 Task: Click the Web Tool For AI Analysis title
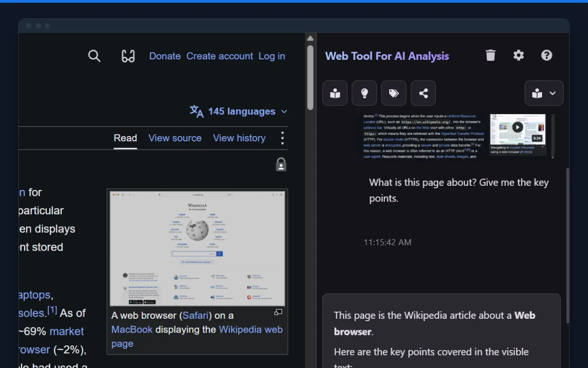(387, 56)
